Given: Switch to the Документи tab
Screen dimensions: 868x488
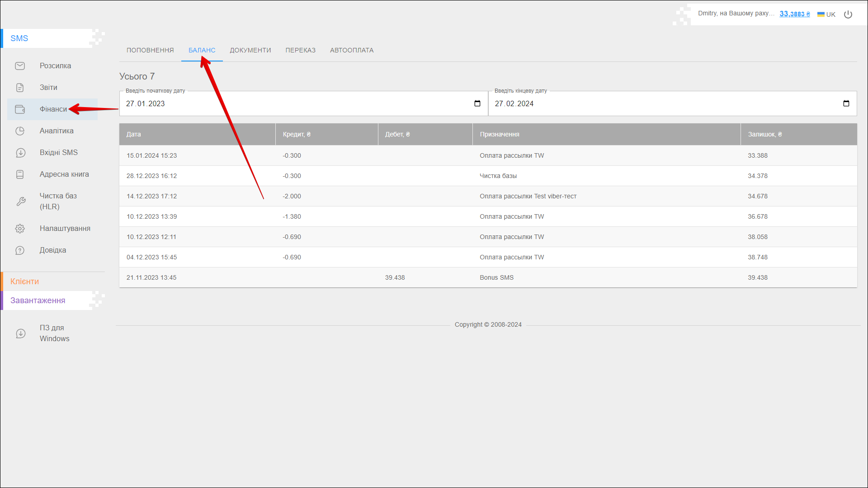Looking at the screenshot, I should [x=250, y=50].
